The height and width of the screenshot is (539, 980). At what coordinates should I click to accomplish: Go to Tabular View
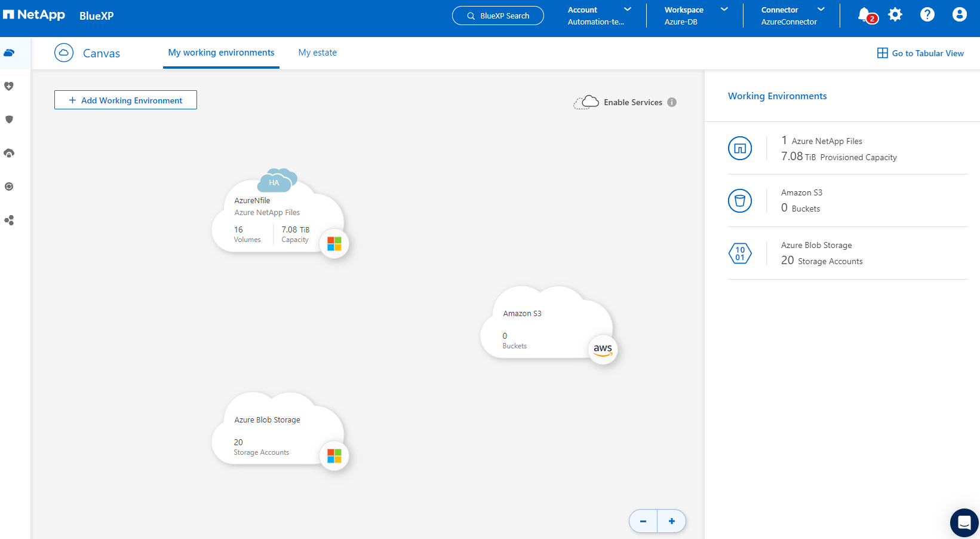pyautogui.click(x=920, y=53)
